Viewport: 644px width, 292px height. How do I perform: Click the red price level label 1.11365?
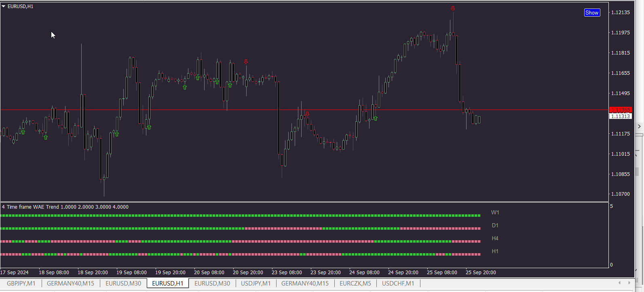[620, 110]
